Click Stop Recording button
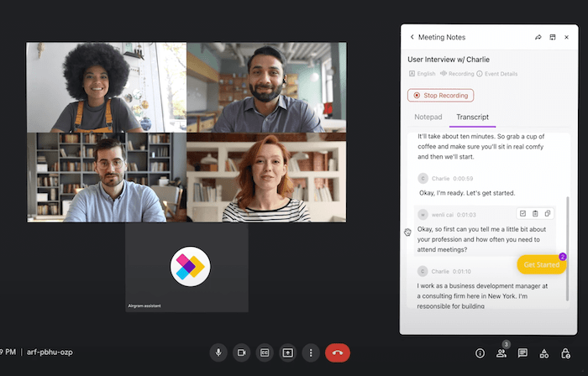This screenshot has width=588, height=376. [x=441, y=96]
